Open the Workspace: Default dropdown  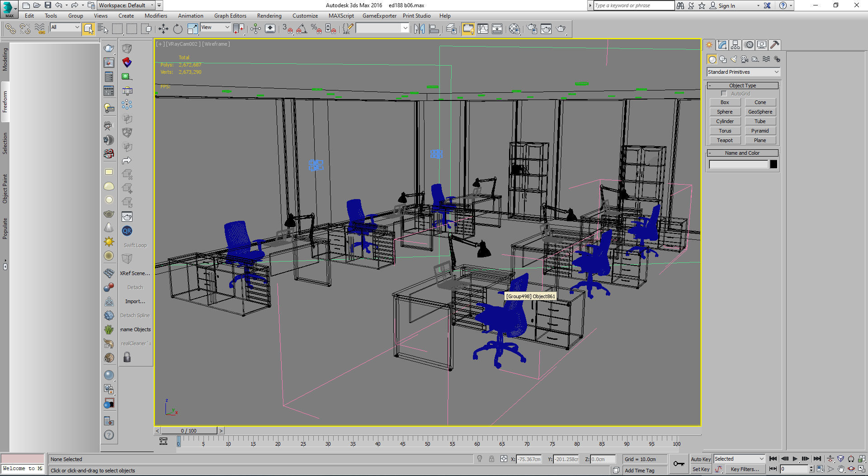tap(126, 5)
